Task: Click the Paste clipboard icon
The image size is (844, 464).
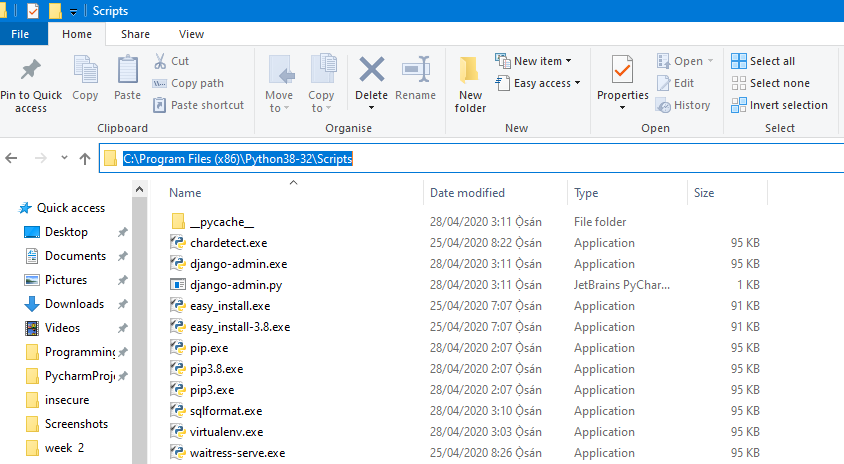Action: click(x=128, y=70)
